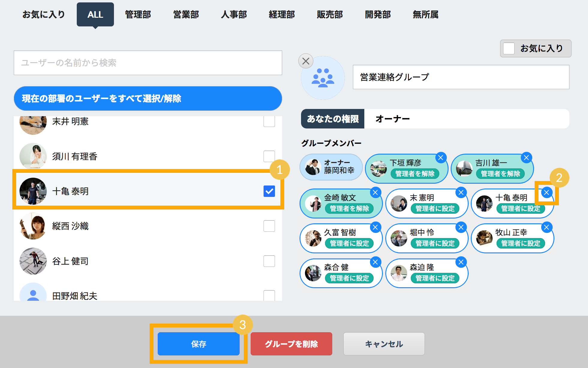Click the 保存 button
This screenshot has width=588, height=368.
point(198,344)
